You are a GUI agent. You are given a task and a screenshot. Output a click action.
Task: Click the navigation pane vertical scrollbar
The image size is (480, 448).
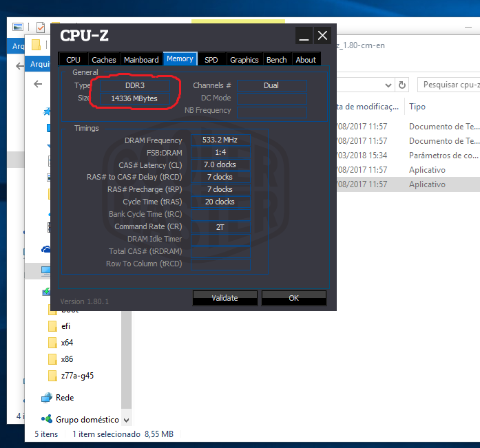click(127, 359)
